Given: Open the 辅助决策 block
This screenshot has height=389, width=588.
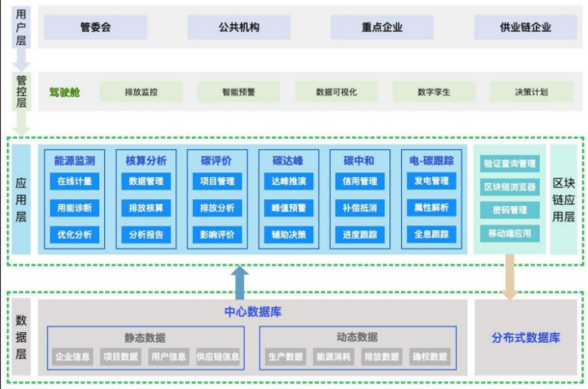Looking at the screenshot, I should 289,235.
